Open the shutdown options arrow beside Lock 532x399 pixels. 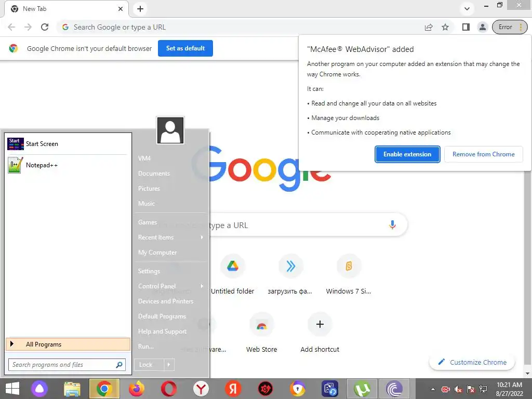coord(169,365)
